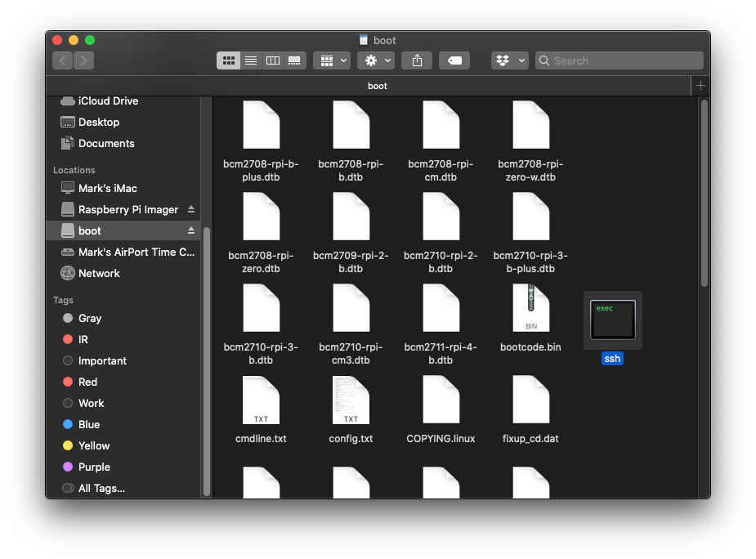Image resolution: width=756 pixels, height=559 pixels.
Task: Click the Forward navigation arrow
Action: [x=84, y=60]
